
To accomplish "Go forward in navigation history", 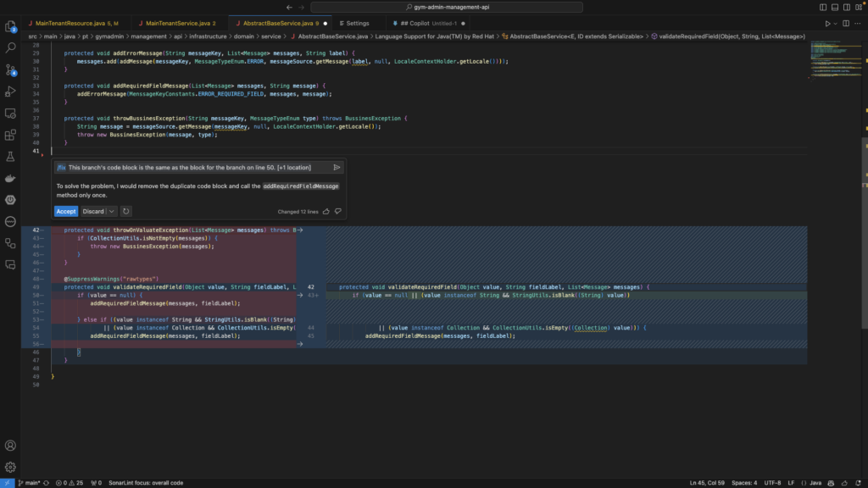I will pyautogui.click(x=301, y=7).
